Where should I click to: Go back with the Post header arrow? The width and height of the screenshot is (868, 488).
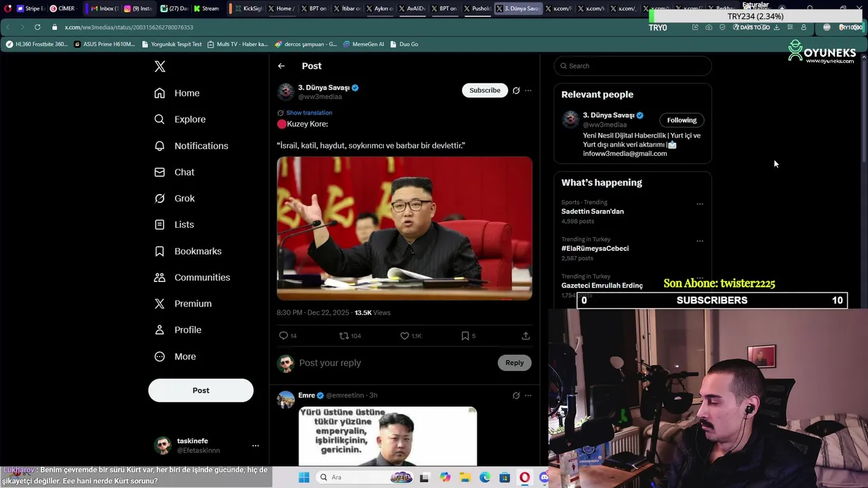point(281,66)
